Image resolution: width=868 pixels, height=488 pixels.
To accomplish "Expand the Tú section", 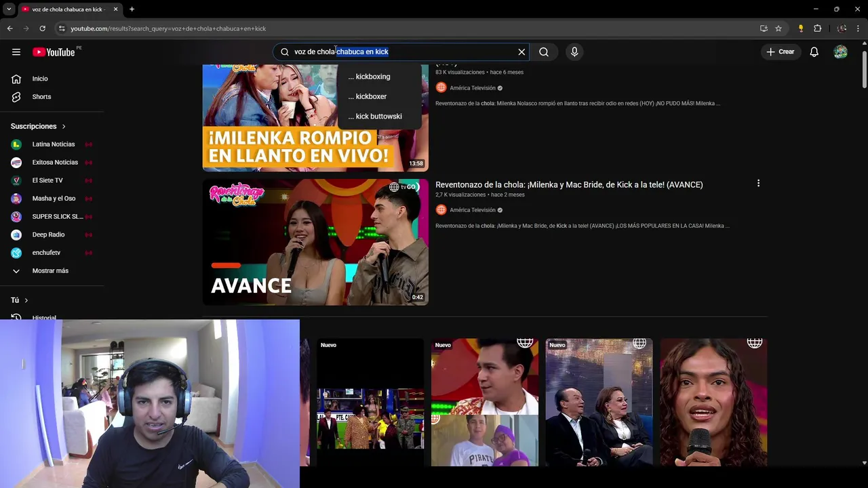I will 20,300.
